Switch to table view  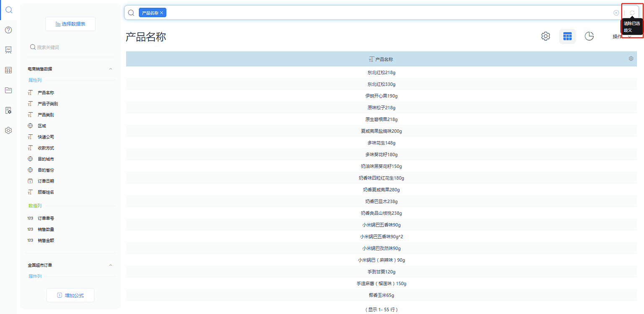pos(567,36)
